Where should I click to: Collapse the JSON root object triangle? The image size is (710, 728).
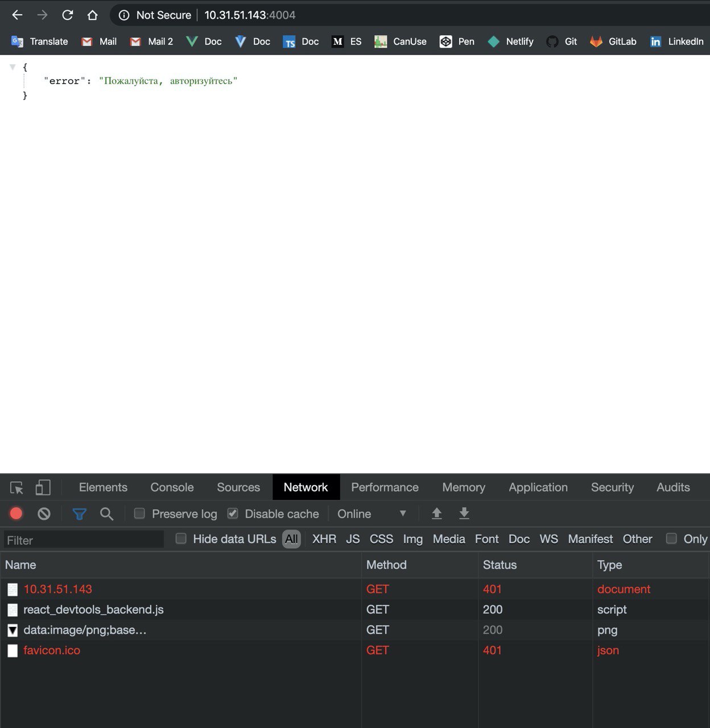[x=13, y=67]
